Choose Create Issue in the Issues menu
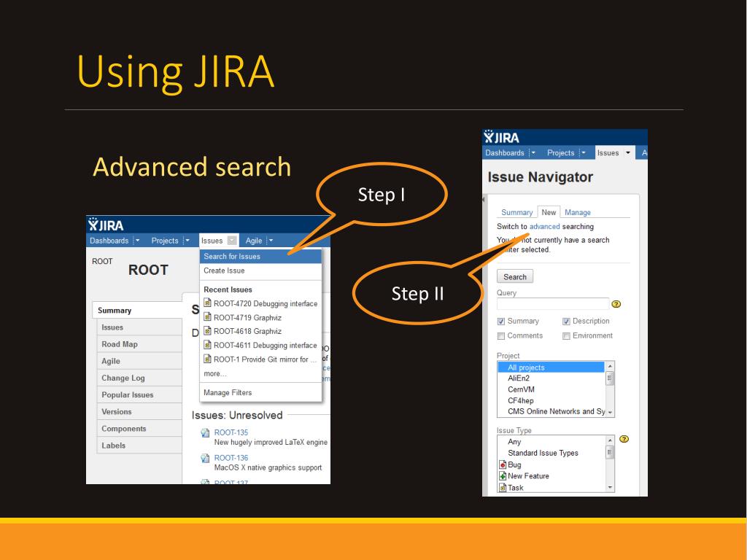The width and height of the screenshot is (747, 560). (260, 271)
